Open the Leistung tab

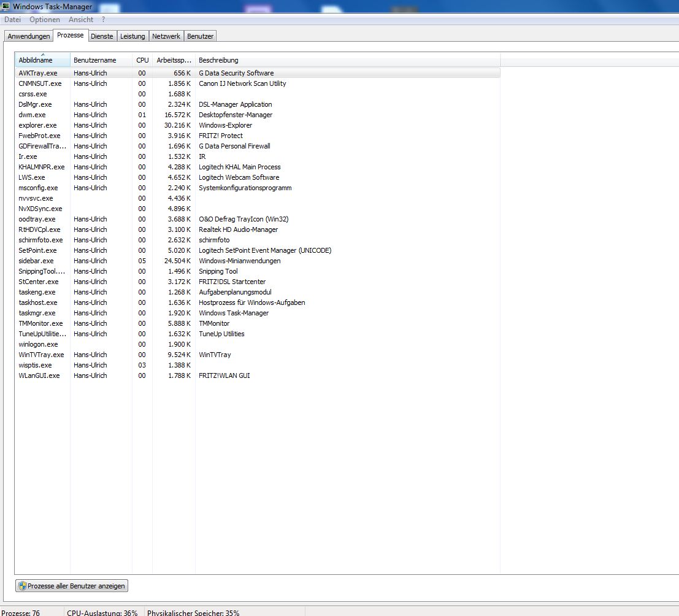pyautogui.click(x=132, y=36)
